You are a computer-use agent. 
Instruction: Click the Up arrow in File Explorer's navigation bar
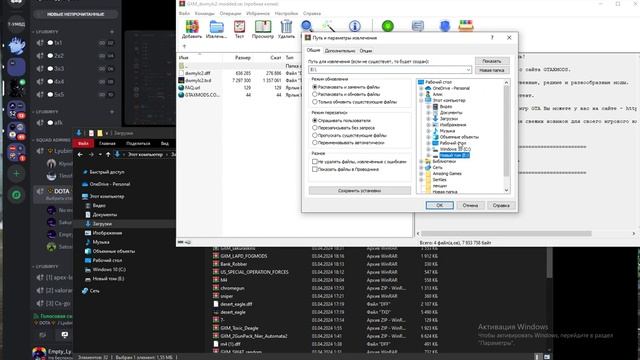108,154
